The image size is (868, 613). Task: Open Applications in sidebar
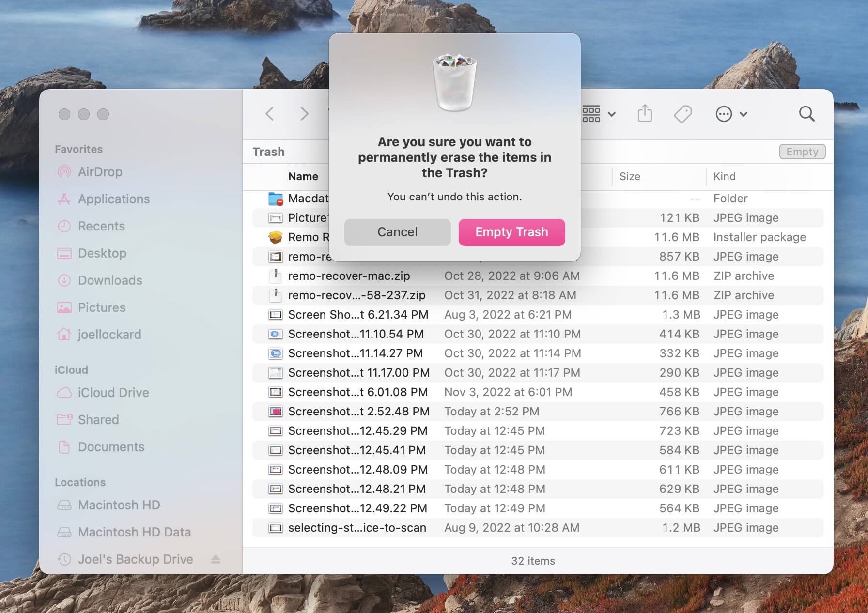[114, 199]
